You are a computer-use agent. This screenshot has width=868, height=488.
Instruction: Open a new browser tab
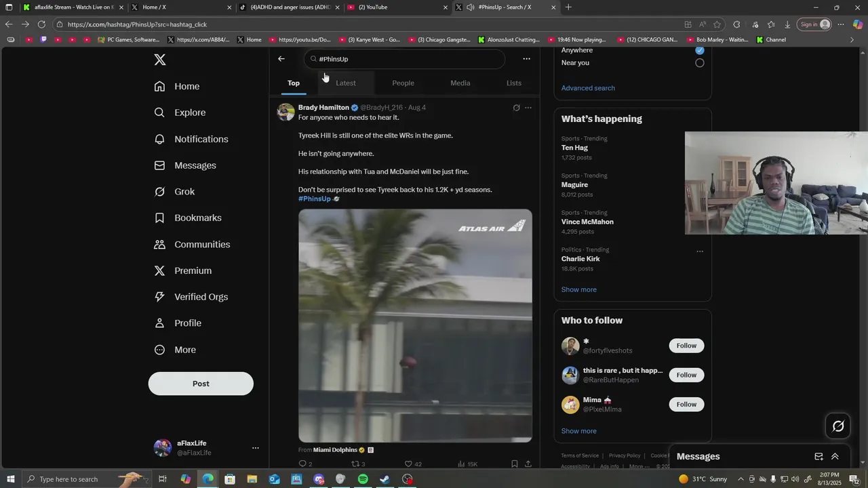point(568,7)
